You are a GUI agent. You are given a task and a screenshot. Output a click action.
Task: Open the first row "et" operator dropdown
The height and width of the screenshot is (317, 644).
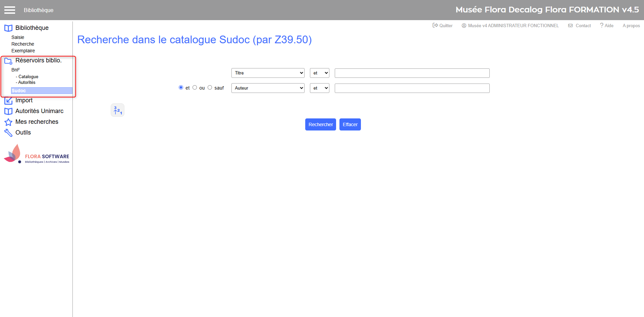319,73
